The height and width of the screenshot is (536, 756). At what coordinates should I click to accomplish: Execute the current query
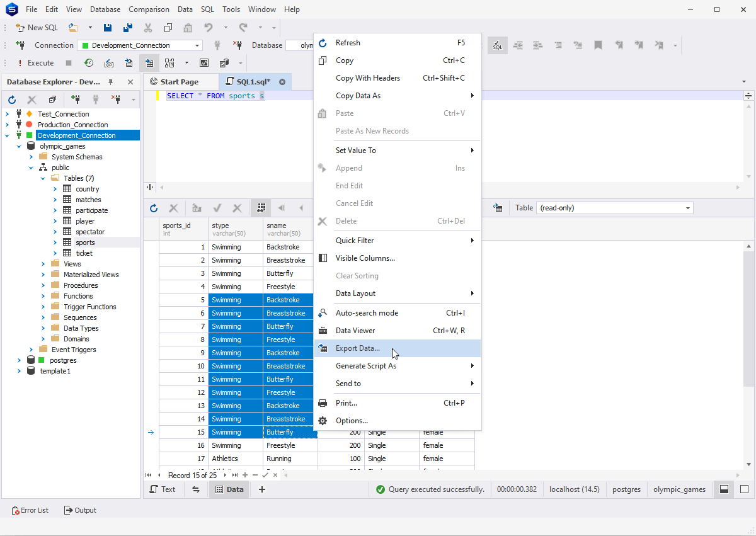(x=41, y=62)
